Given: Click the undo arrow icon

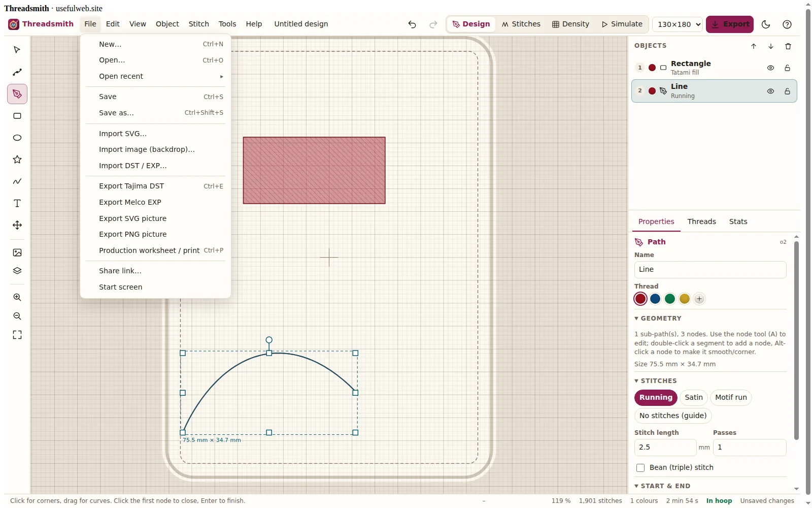Looking at the screenshot, I should click(412, 24).
